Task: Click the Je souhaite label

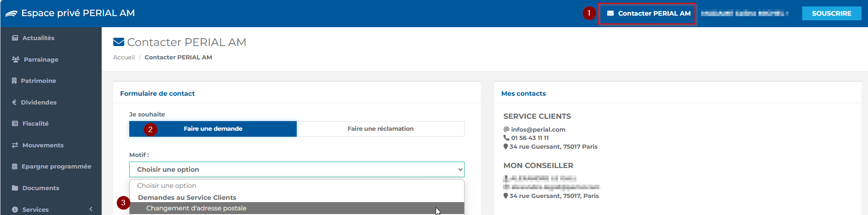Action: tap(147, 114)
